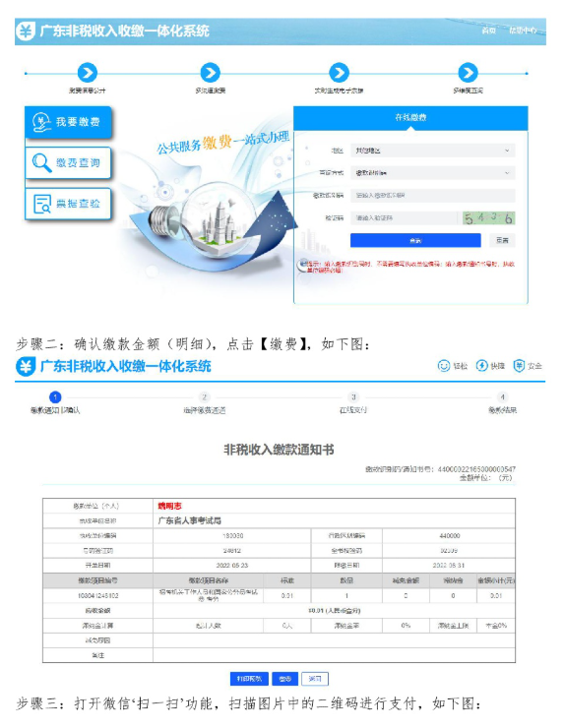The width and height of the screenshot is (564, 728).
Task: Click the date 2022-05-23 cell
Action: [x=232, y=566]
